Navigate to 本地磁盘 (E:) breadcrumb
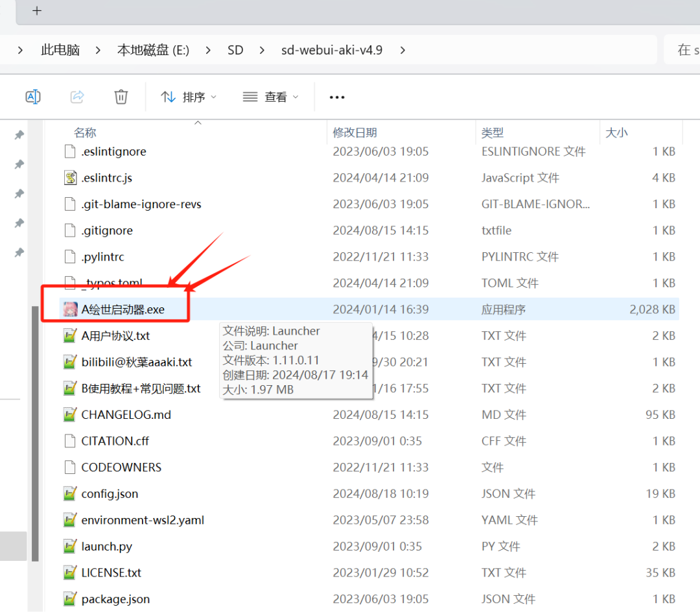This screenshot has width=700, height=616. click(153, 50)
